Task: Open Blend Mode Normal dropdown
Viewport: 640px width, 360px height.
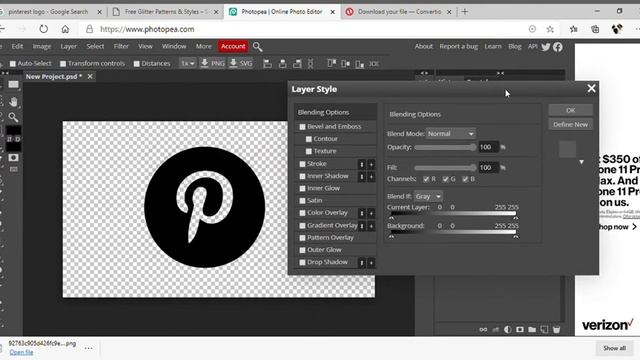Action: coord(450,133)
